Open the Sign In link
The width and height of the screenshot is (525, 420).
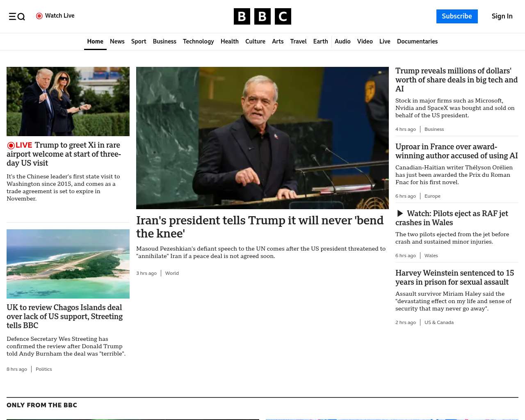502,16
